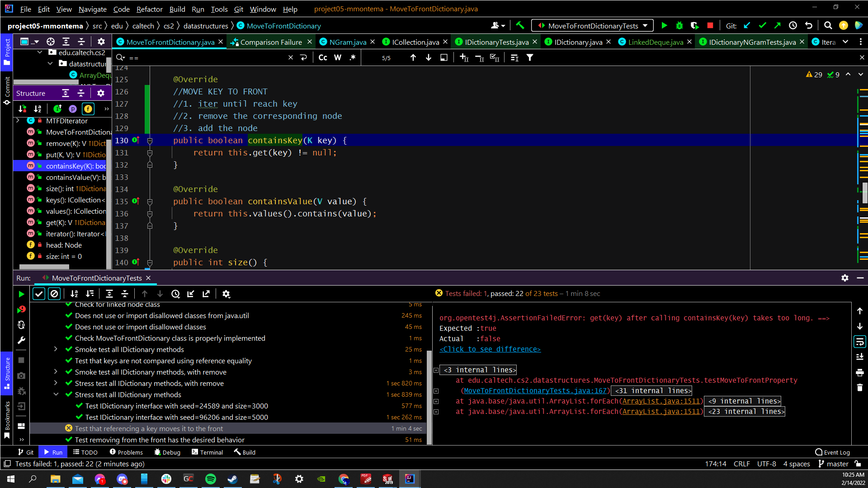Open MoveToFrontDictionaryTests.java:167 stack trace link
Viewport: 868px width, 488px height.
click(535, 390)
